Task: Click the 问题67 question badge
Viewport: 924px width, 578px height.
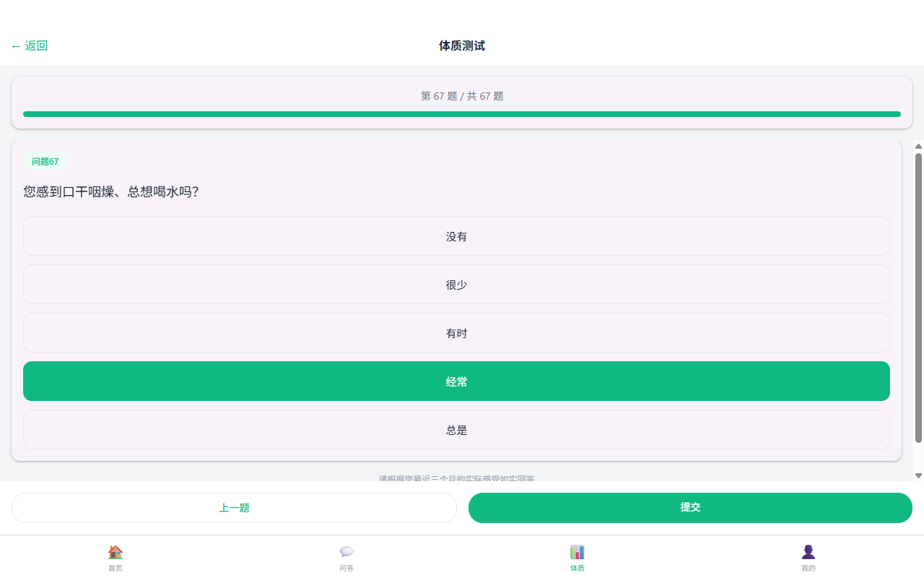Action: pyautogui.click(x=45, y=162)
